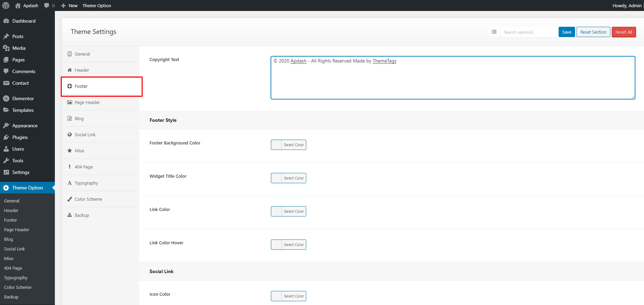This screenshot has width=644, height=305.
Task: Open the Page Header tab
Action: pos(87,103)
